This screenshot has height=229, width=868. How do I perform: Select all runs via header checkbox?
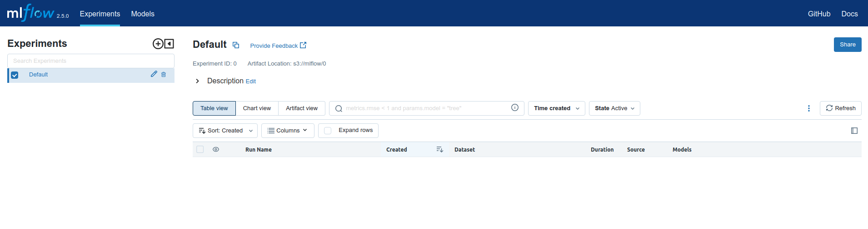200,149
